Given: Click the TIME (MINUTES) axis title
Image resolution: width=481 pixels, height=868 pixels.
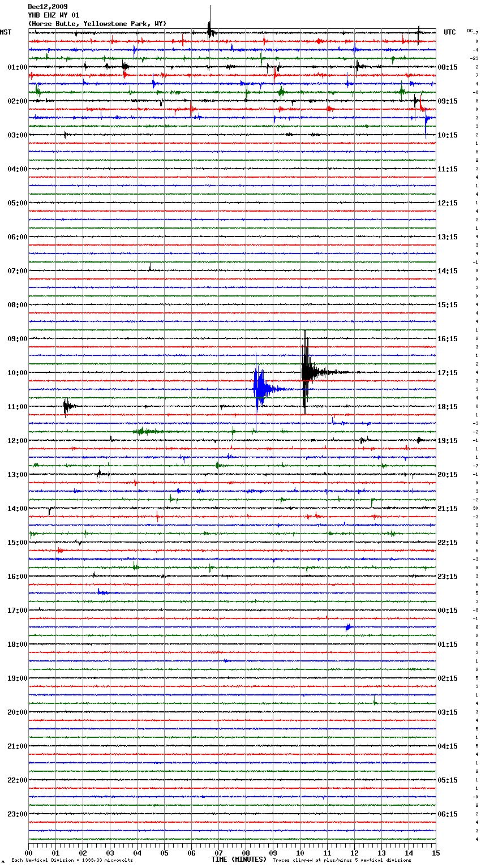Looking at the screenshot, I should tap(239, 860).
